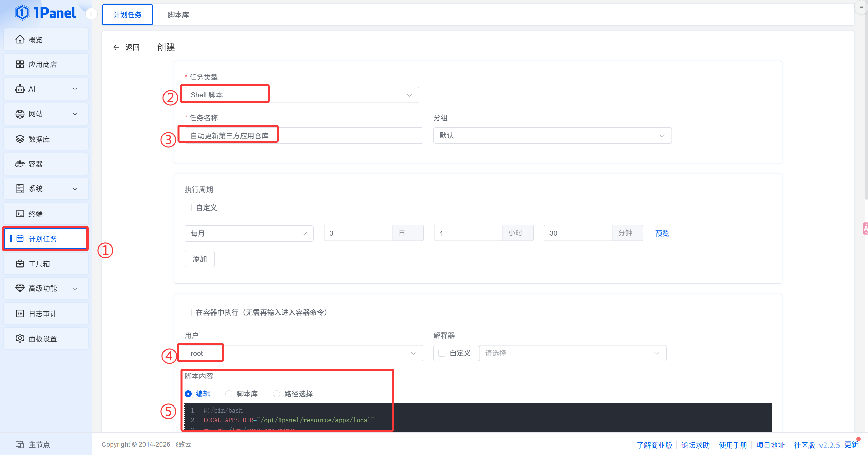
Task: Open the 应用商店 app store grid icon
Action: coord(20,64)
